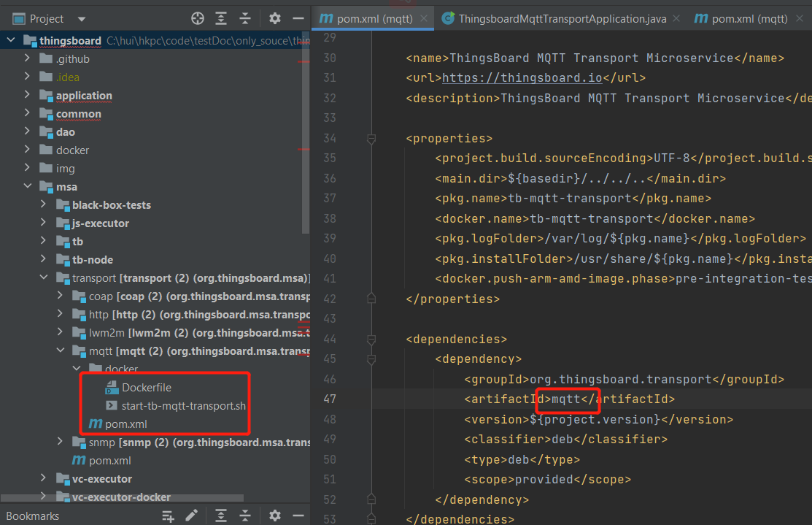Click line number 47 in the gutter
The width and height of the screenshot is (812, 525).
[x=329, y=399]
